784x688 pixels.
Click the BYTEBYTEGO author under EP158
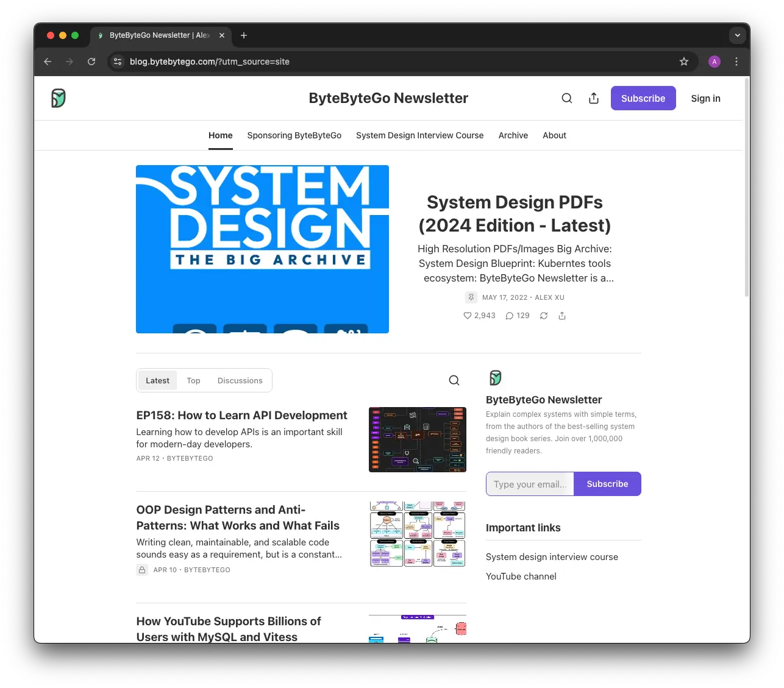190,458
